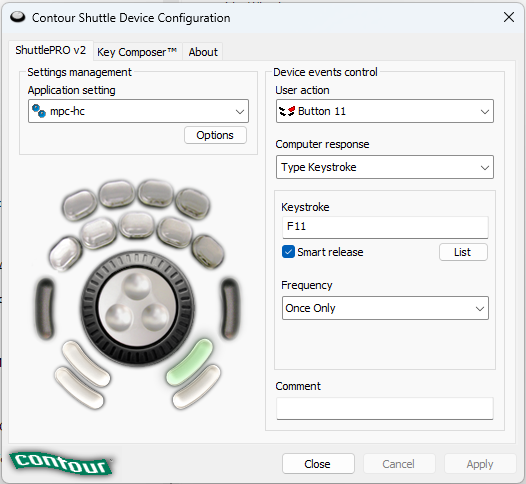Select the top-right button in the upper row
526x484 pixels.
[x=193, y=203]
